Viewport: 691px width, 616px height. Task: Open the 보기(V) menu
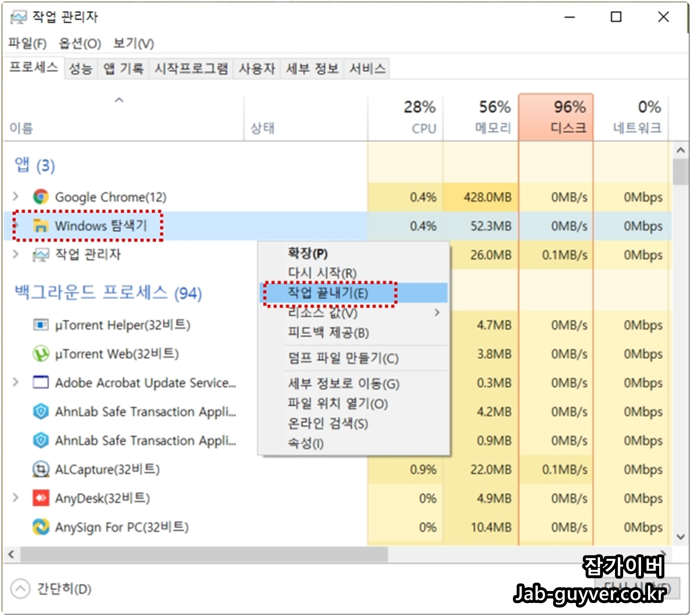coord(134,43)
